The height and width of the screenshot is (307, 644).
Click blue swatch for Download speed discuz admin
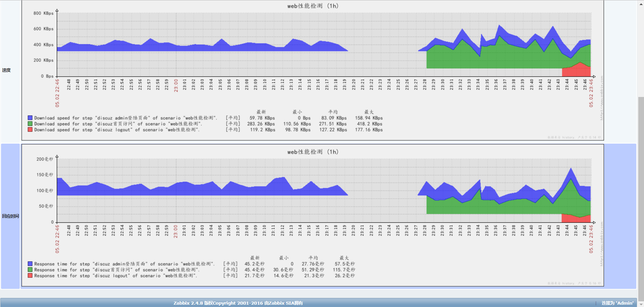click(x=30, y=118)
